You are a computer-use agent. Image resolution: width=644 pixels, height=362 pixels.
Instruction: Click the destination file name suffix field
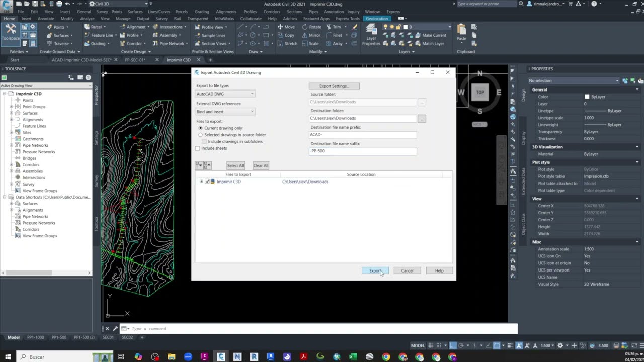coord(363,151)
